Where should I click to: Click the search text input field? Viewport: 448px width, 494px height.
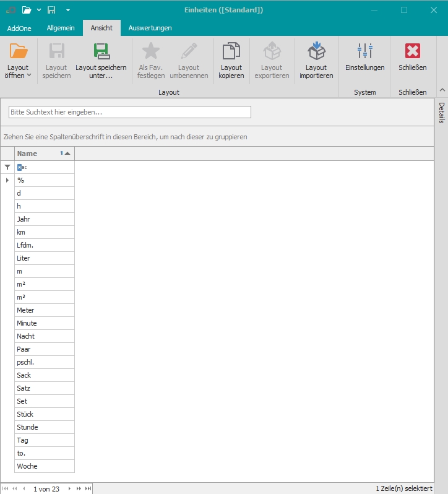tap(129, 112)
